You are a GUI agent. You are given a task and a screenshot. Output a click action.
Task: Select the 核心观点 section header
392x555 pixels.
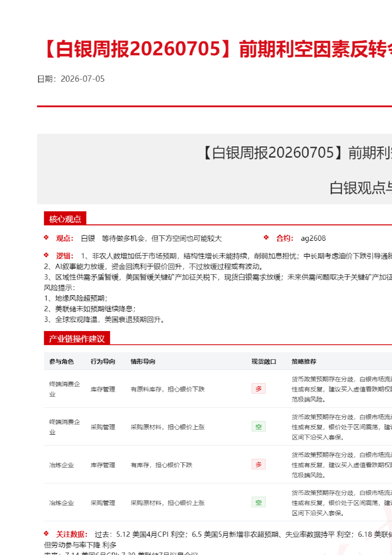point(65,219)
